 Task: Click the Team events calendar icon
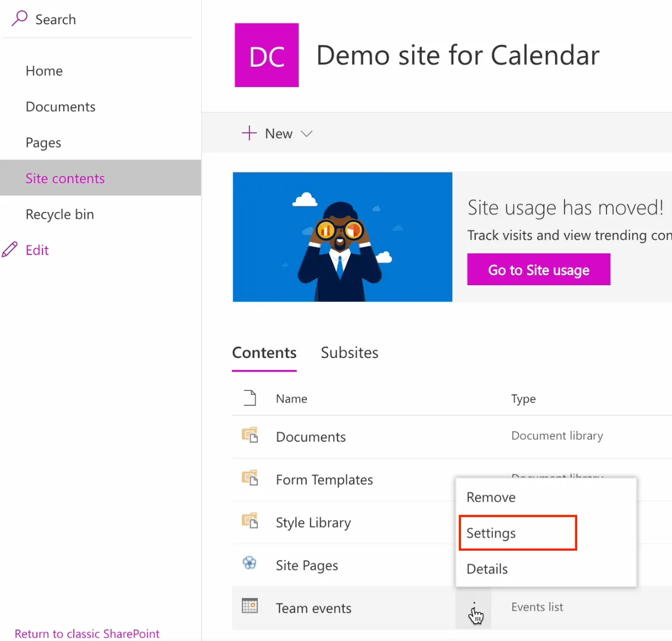pyautogui.click(x=250, y=606)
